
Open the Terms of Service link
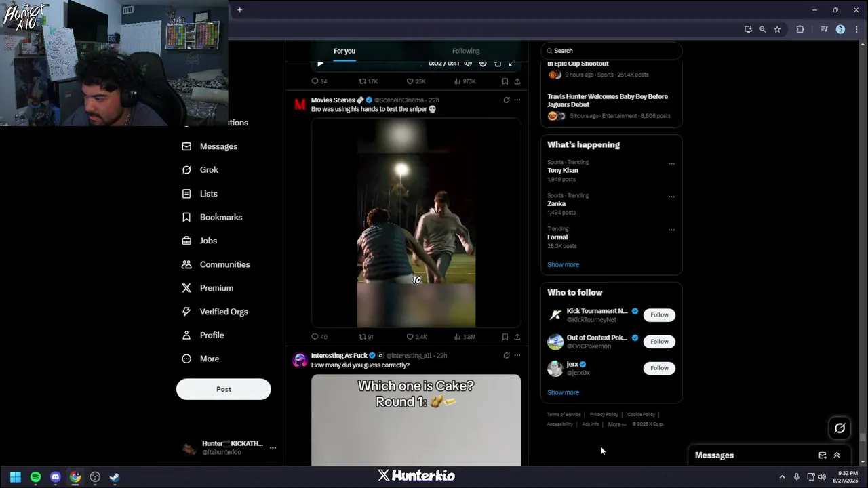(564, 415)
